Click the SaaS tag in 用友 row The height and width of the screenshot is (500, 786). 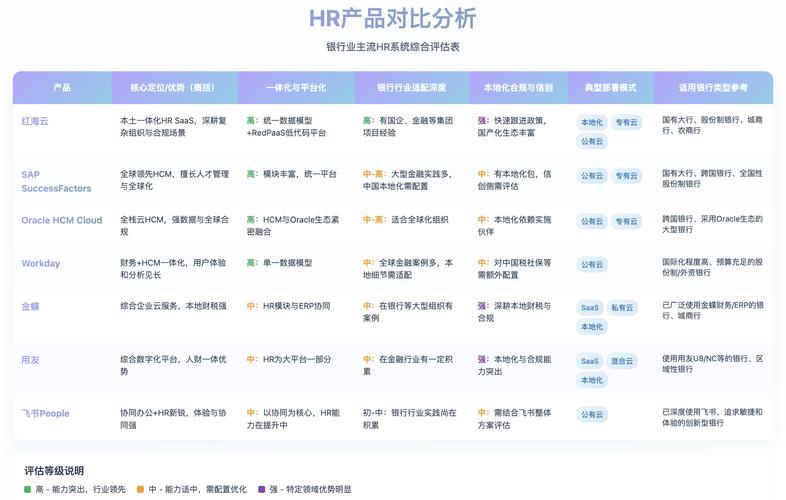click(590, 361)
